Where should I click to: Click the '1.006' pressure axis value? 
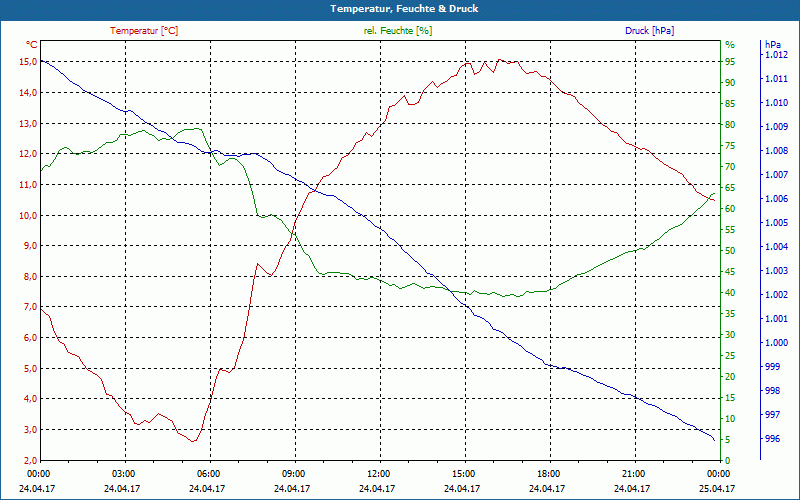(776, 199)
